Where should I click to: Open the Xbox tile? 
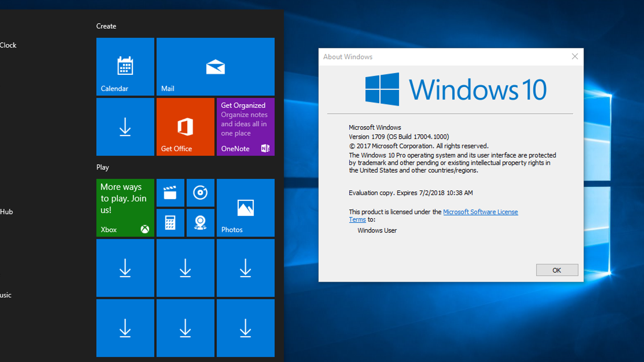(125, 208)
